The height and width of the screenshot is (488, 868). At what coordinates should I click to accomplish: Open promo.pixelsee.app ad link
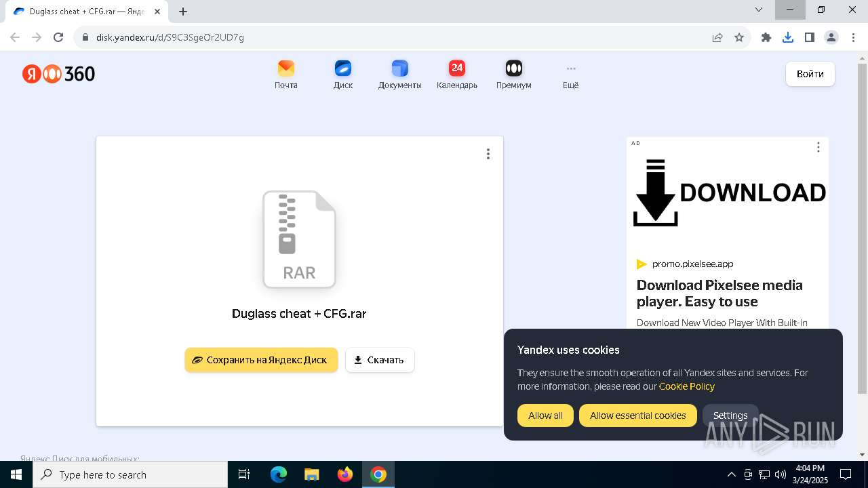[x=692, y=264]
